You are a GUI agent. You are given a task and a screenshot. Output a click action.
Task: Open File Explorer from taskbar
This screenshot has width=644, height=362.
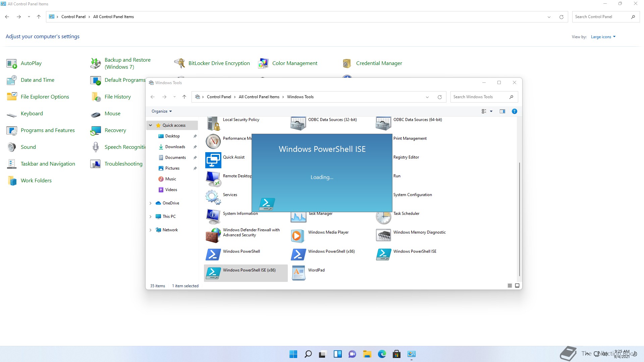click(367, 354)
